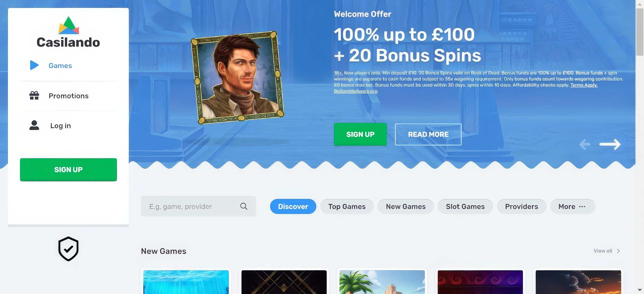Click the page vertical scrollbar thumb
Screen dimensions: 644x294
click(x=640, y=31)
